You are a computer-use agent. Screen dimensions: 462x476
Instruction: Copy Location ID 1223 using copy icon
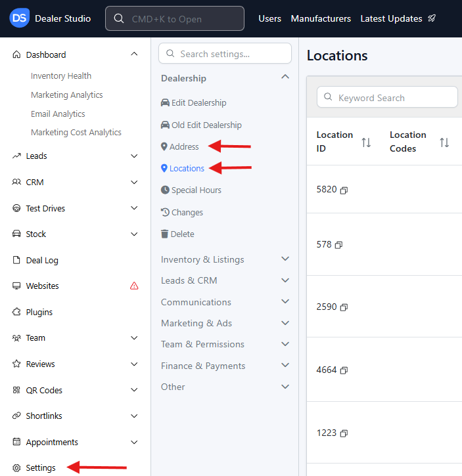coord(344,433)
